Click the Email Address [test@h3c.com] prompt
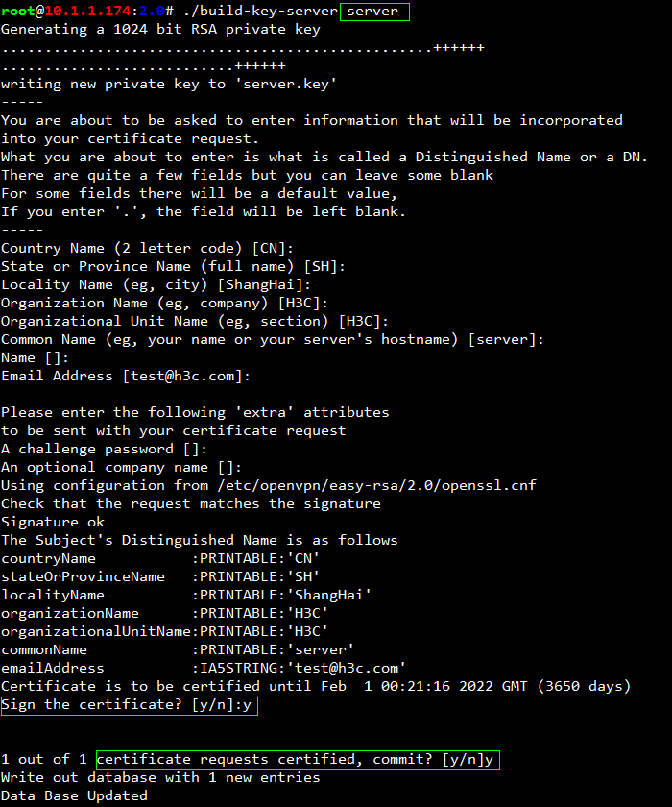The image size is (672, 807). (126, 377)
